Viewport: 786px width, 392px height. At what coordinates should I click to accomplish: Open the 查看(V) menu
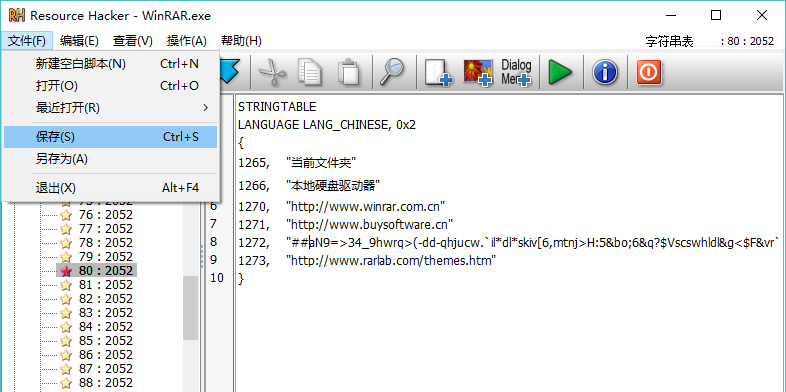tap(133, 41)
